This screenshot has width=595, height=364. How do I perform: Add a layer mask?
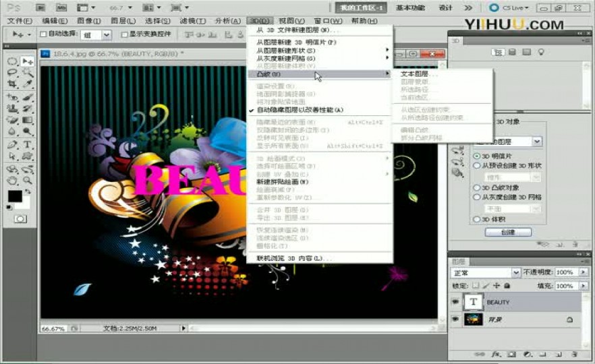pyautogui.click(x=511, y=354)
